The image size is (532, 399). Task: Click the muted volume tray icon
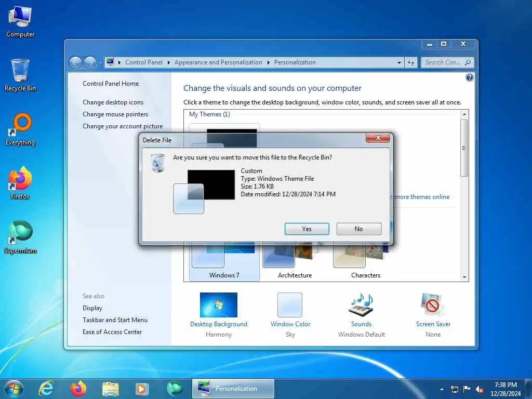point(480,389)
